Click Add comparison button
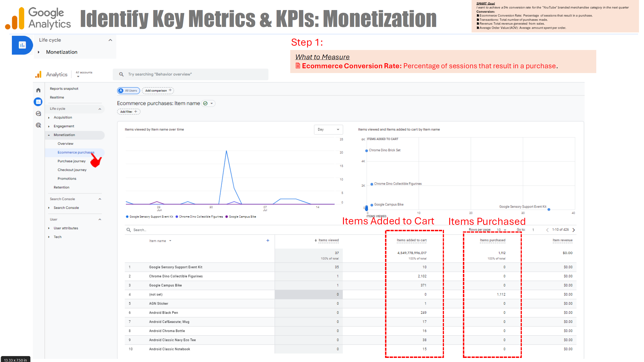Image resolution: width=644 pixels, height=362 pixels. tap(158, 90)
